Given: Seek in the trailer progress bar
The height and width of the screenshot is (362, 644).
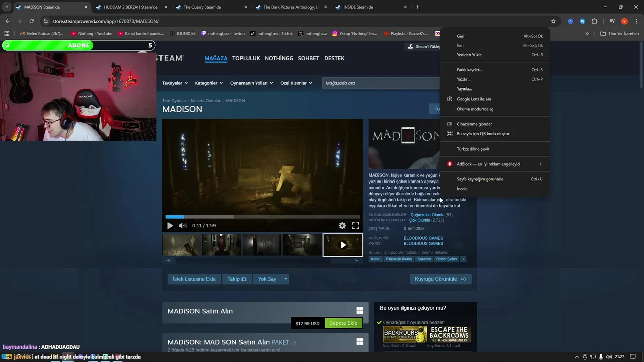Looking at the screenshot, I should (262, 217).
